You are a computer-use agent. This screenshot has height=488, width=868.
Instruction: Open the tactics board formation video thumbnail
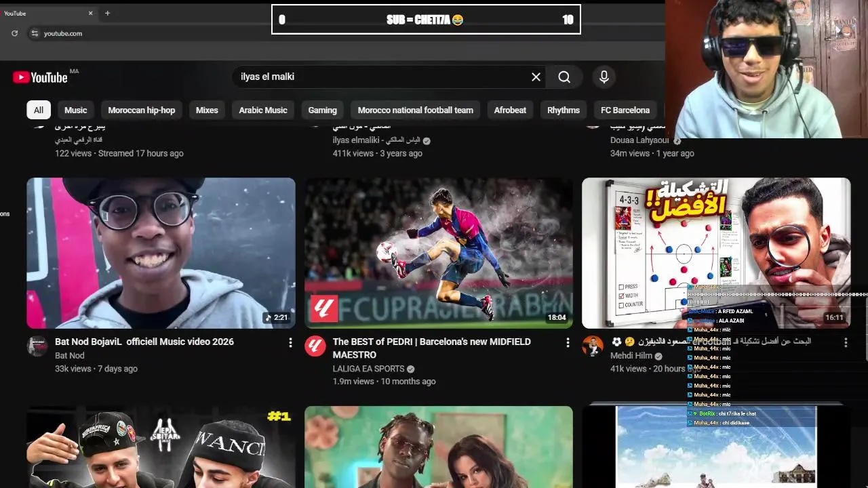click(716, 253)
